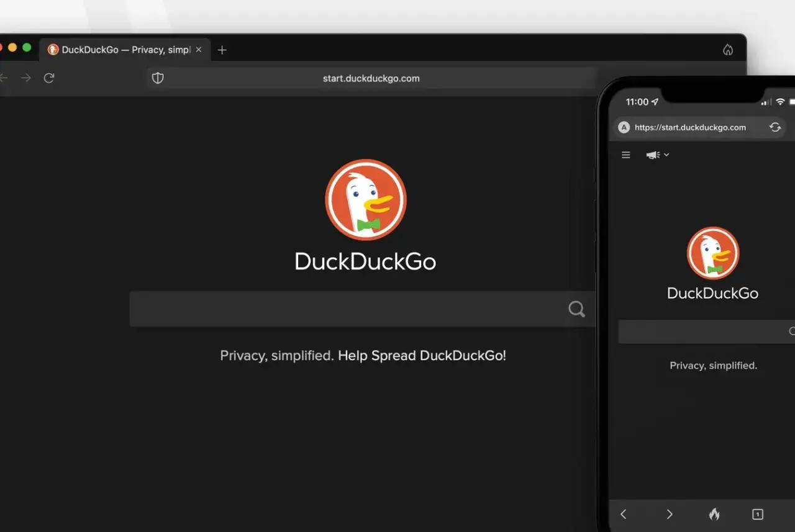795x532 pixels.
Task: Click the yellow minimize window button
Action: pos(12,48)
